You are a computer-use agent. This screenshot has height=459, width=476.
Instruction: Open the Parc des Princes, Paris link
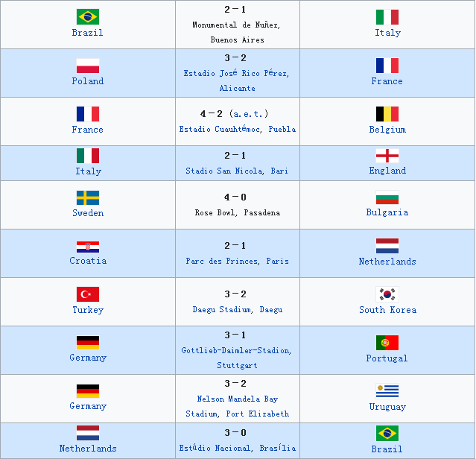coord(237,261)
